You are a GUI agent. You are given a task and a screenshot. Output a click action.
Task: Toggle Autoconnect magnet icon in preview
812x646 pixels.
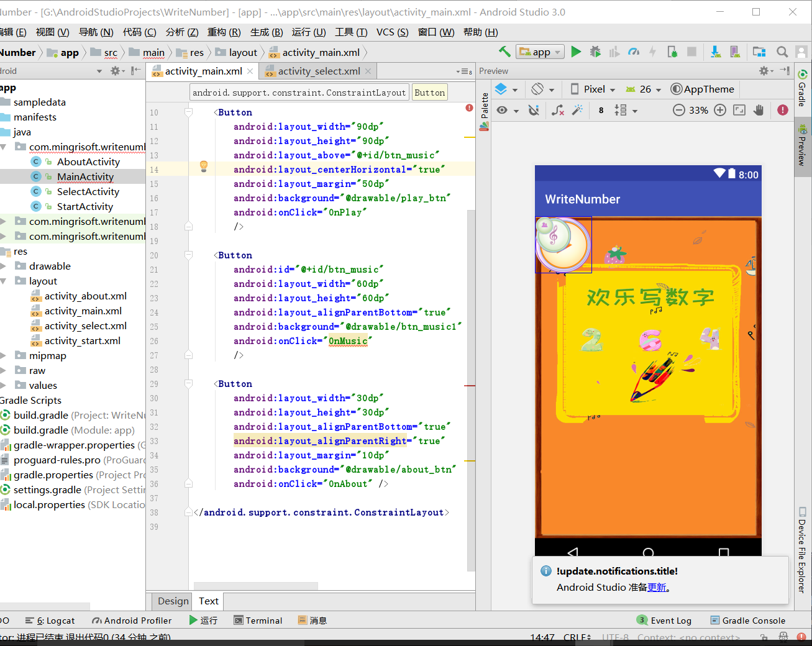(x=534, y=110)
